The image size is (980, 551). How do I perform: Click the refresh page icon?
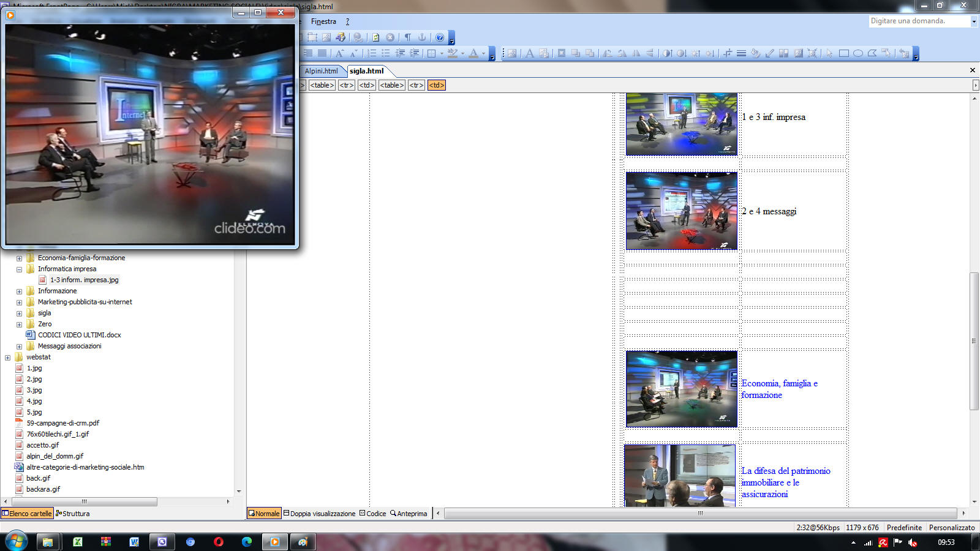(375, 37)
